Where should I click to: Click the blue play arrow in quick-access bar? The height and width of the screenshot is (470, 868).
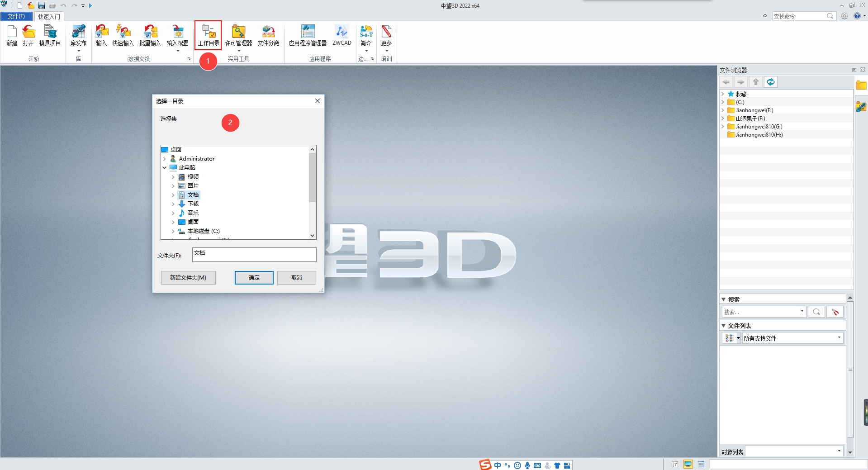tap(90, 5)
